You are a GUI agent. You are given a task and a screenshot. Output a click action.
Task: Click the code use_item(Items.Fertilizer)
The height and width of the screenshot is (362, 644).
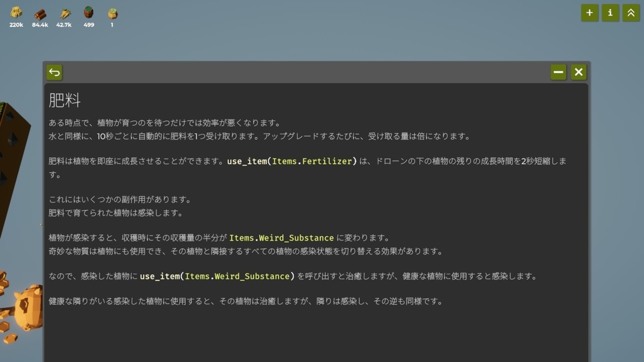point(292,161)
